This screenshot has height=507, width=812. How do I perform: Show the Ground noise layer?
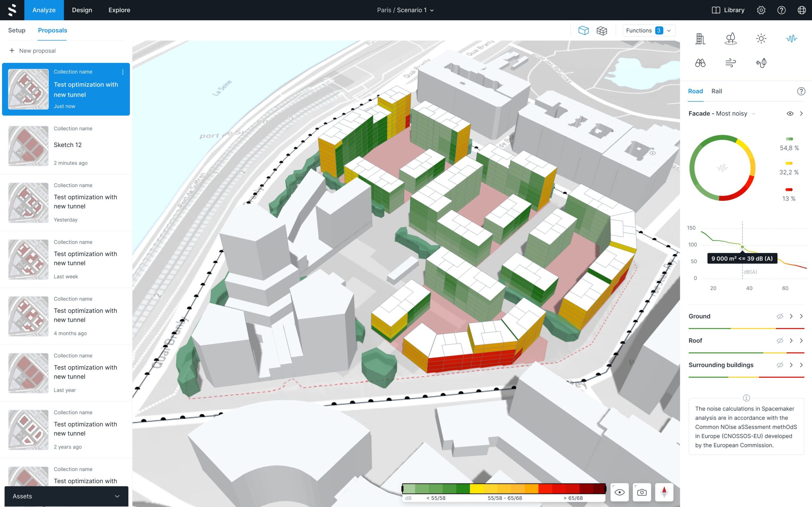[780, 316]
